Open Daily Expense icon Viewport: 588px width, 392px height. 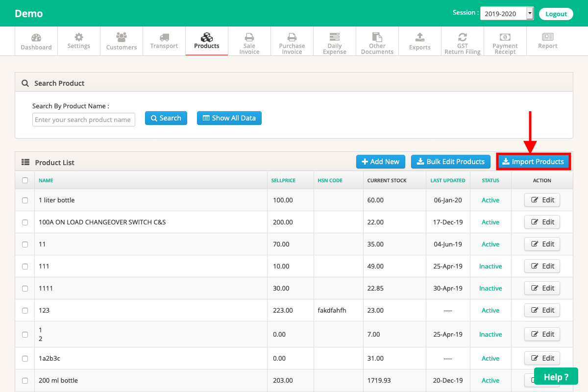[x=335, y=37]
